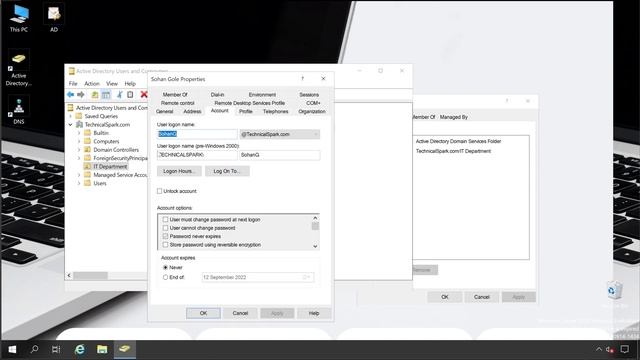Open Active Directory desktop shortcut

(x=19, y=68)
